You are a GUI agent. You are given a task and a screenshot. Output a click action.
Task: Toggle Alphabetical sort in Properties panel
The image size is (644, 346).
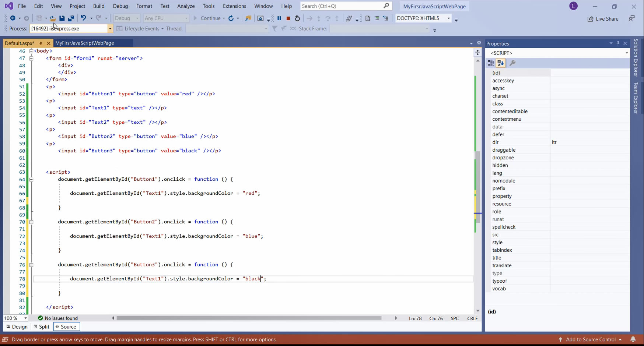(x=500, y=63)
